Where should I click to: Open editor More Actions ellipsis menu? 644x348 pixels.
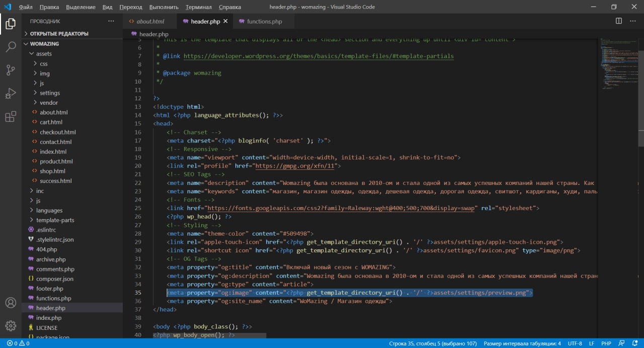pos(633,21)
